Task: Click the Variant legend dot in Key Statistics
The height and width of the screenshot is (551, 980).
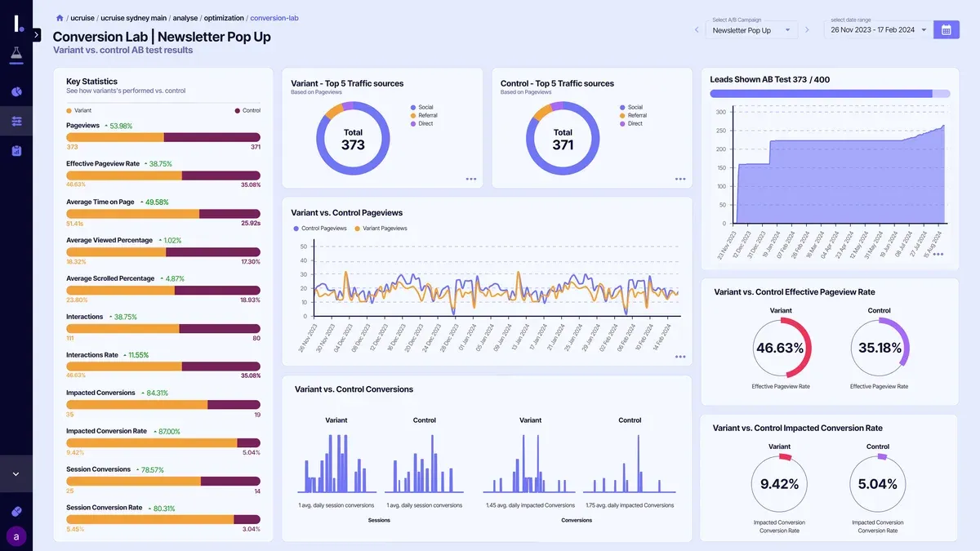Action: [69, 110]
